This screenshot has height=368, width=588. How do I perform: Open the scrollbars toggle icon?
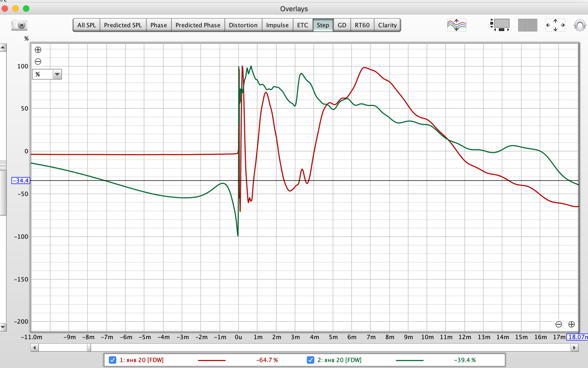(500, 25)
